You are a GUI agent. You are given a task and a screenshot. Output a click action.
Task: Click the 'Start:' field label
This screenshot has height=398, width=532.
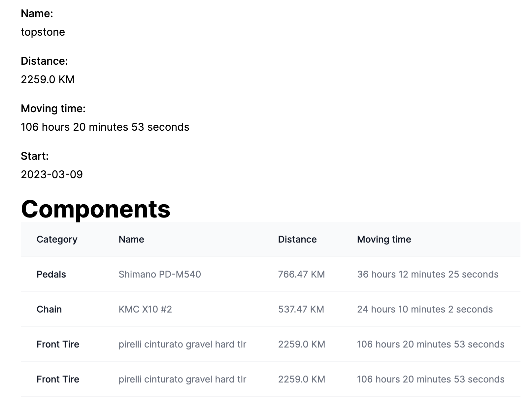35,156
